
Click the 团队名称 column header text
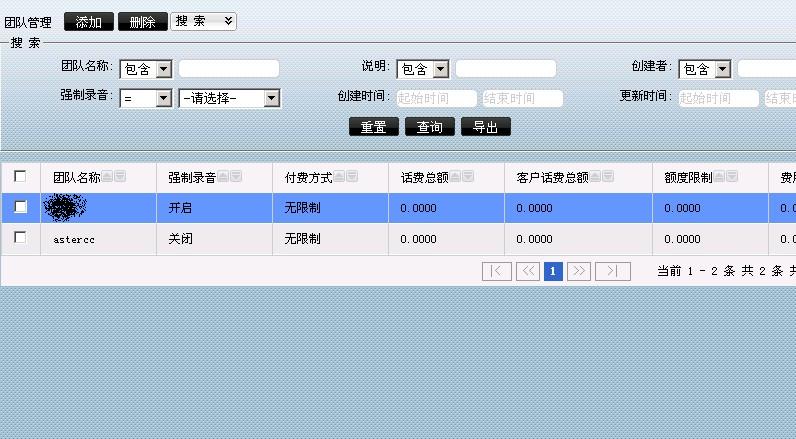[77, 177]
